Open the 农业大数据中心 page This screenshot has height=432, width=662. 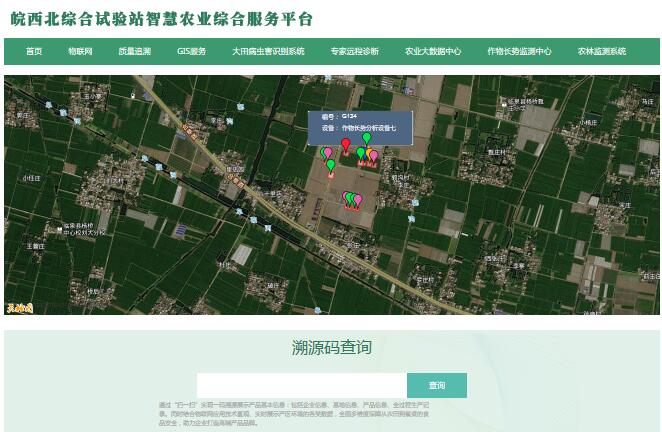pos(432,51)
